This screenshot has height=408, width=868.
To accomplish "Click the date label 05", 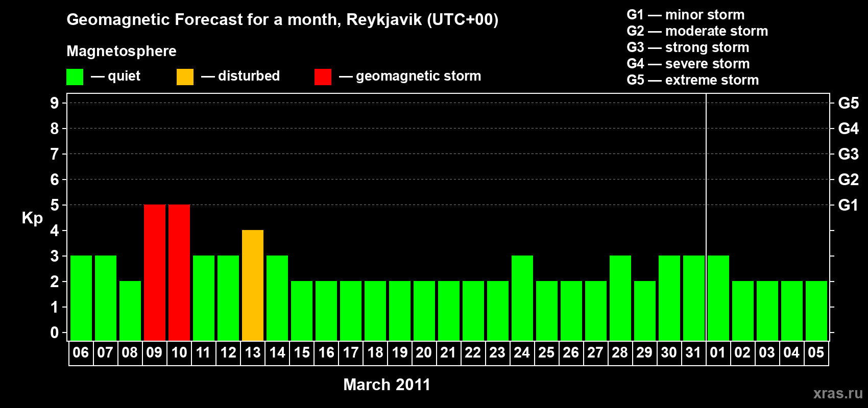I will tap(816, 353).
